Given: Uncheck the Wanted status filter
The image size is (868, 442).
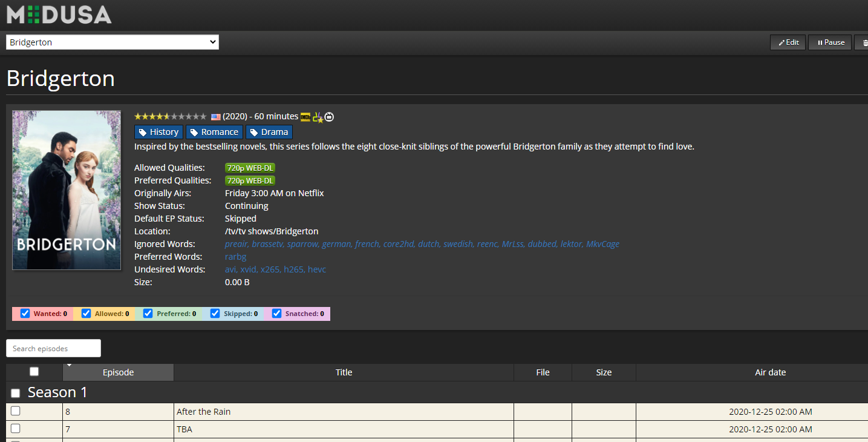Looking at the screenshot, I should coord(25,313).
